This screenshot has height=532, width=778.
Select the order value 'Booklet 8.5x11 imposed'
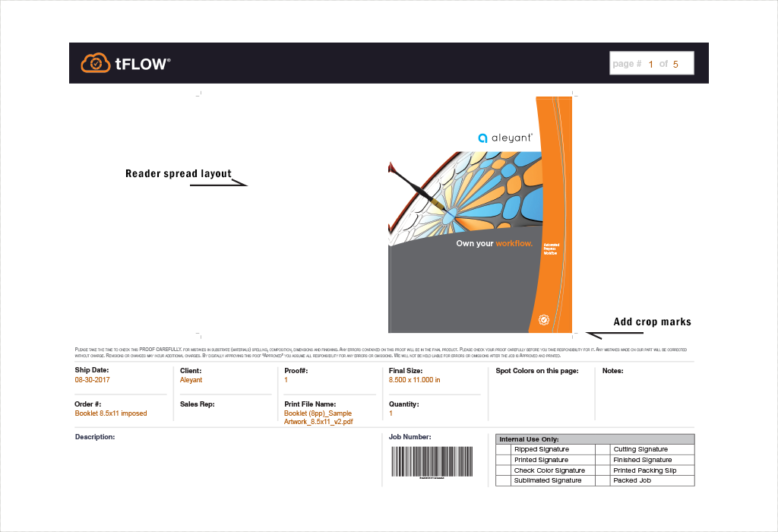pos(111,413)
